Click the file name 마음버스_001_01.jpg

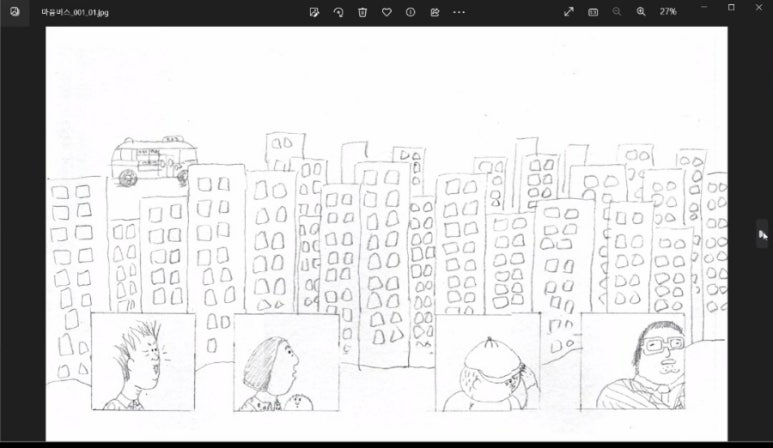coord(75,12)
